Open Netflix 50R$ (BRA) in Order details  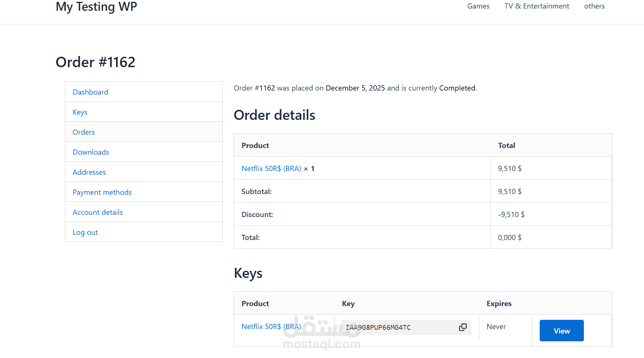pos(271,168)
